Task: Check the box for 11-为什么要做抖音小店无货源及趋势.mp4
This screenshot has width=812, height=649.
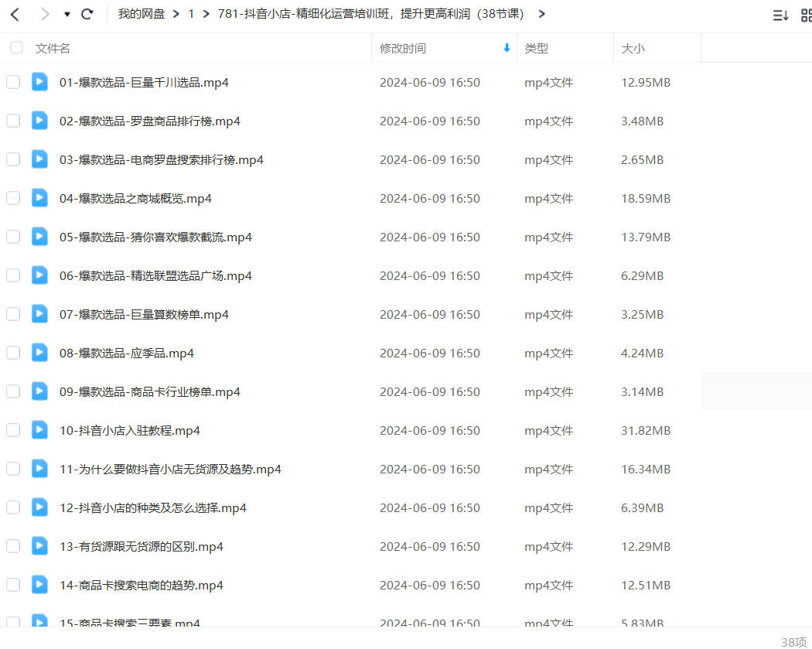Action: (13, 469)
